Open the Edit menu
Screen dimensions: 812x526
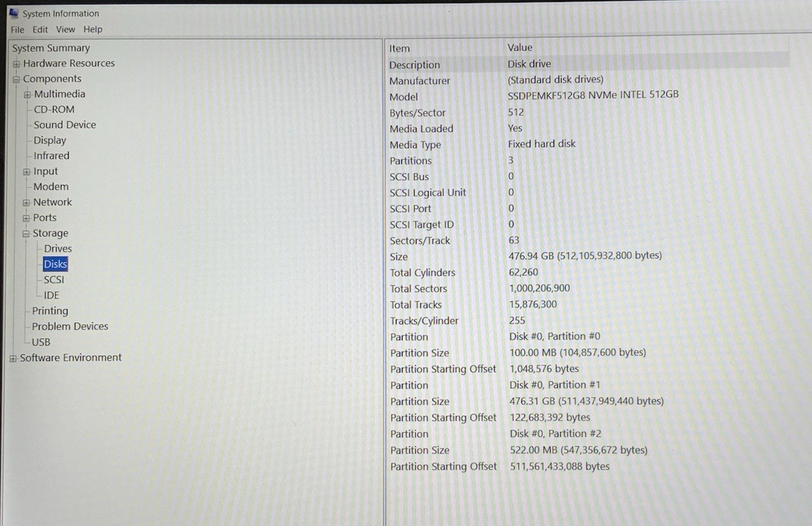coord(40,29)
